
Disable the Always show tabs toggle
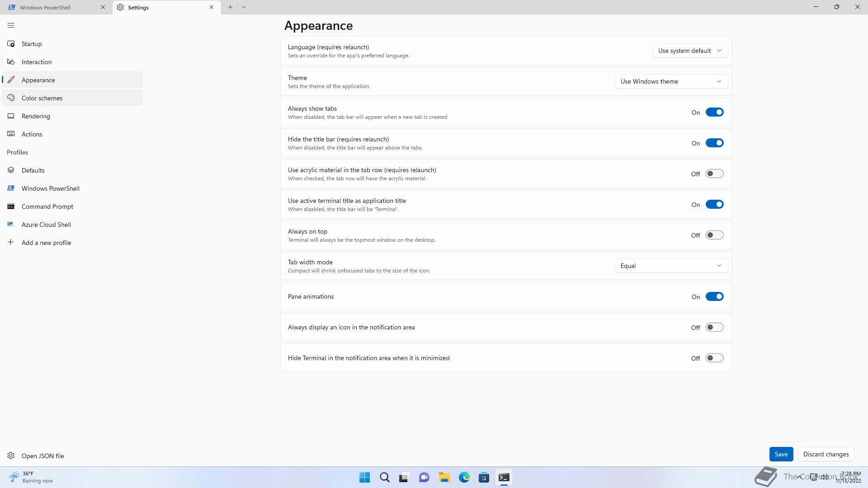714,112
